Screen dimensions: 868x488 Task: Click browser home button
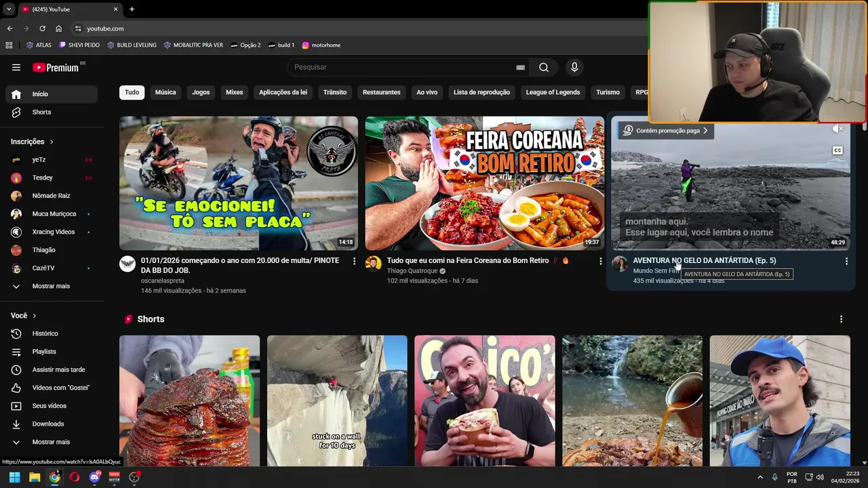(x=58, y=28)
